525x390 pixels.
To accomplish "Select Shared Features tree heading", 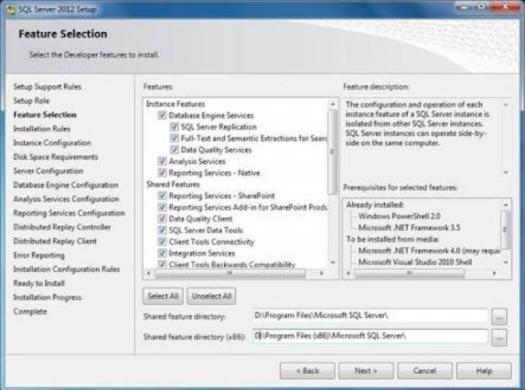I will (173, 184).
